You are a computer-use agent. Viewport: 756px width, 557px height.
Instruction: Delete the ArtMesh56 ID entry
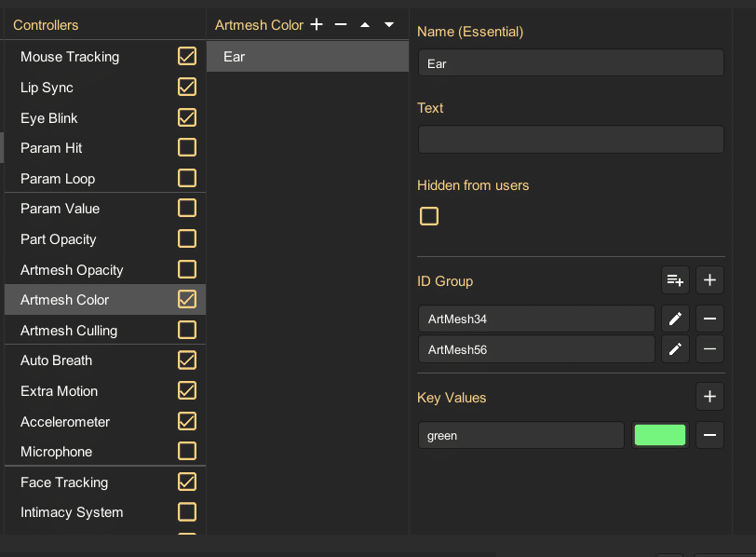709,349
